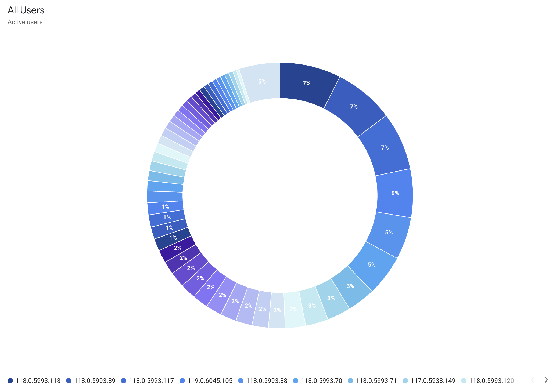Click the 5% light blue slice at the top

(261, 82)
